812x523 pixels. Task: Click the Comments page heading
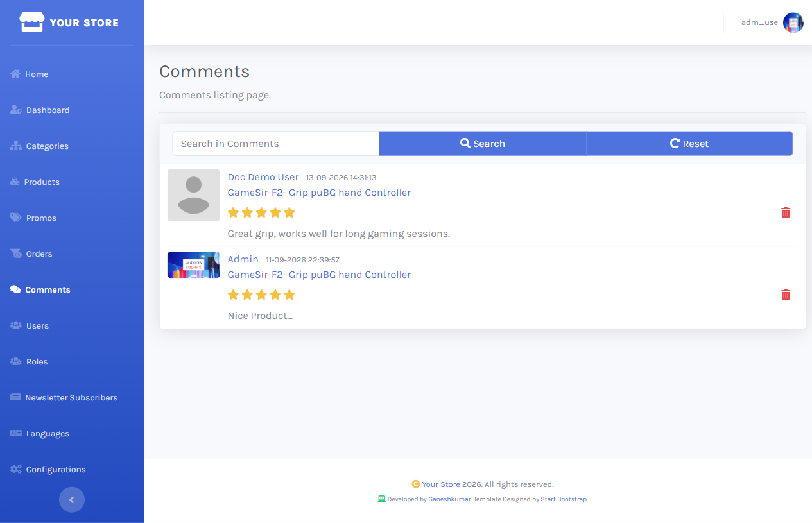204,71
